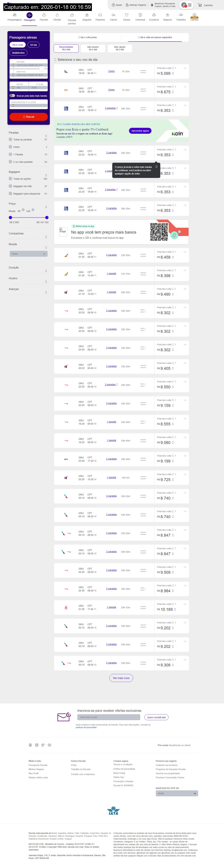The image size is (224, 868).
Task: Click the 'Ver mais voos' button
Action: [x=121, y=678]
